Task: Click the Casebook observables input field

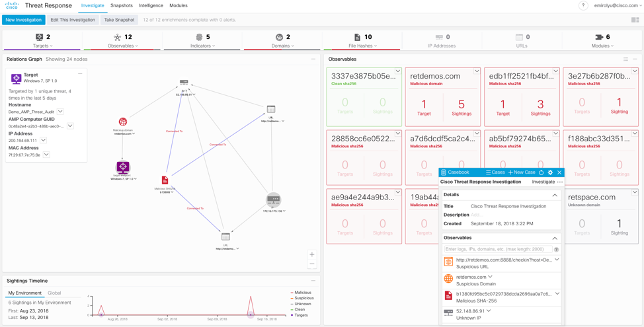Action: [x=498, y=249]
